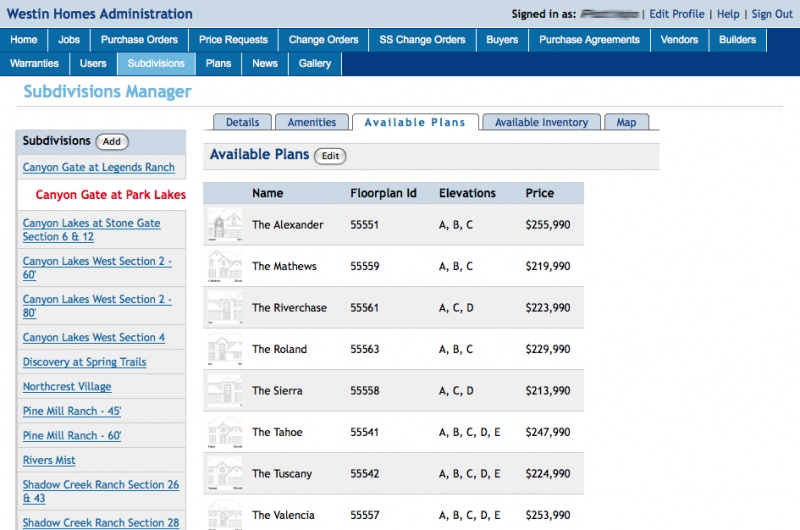This screenshot has height=530, width=800.
Task: Open Canyon Lakes West Section 2 - 80'
Action: point(97,306)
